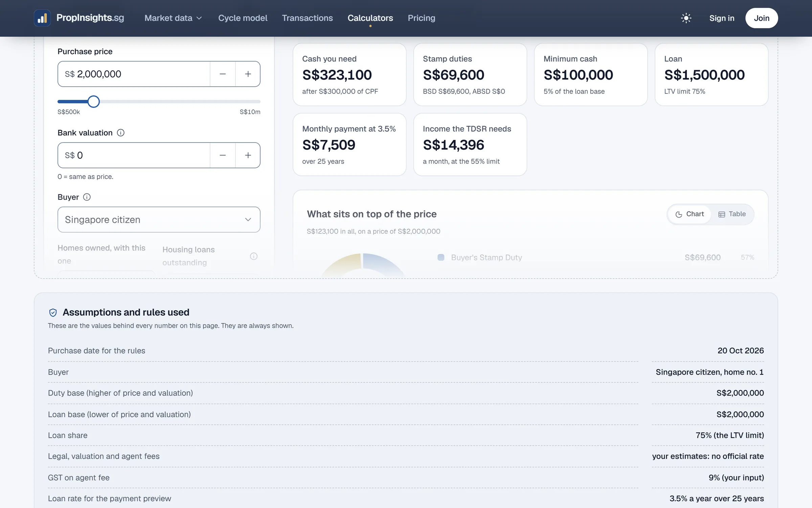The image size is (812, 508).
Task: Open the Market data dropdown menu
Action: point(173,18)
